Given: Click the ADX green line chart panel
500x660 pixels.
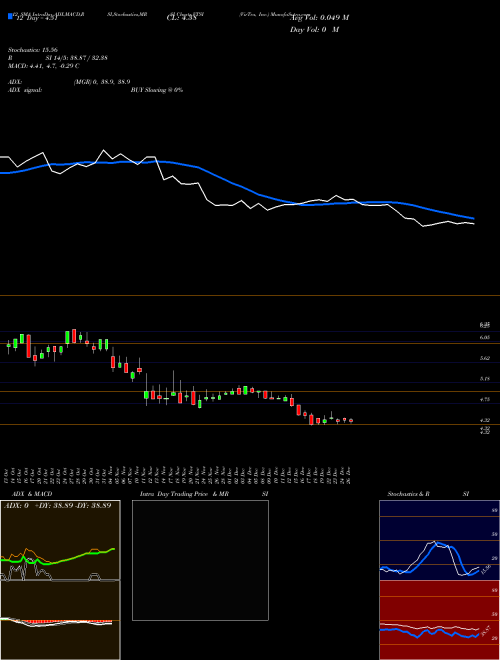Looking at the screenshot, I should [60, 540].
